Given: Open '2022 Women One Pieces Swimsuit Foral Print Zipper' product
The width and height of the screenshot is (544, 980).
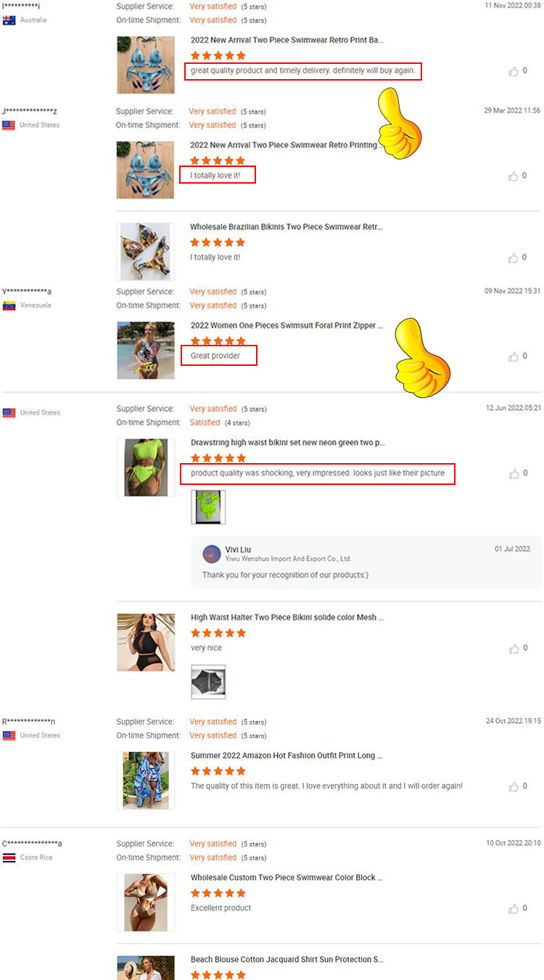Looking at the screenshot, I should point(287,326).
